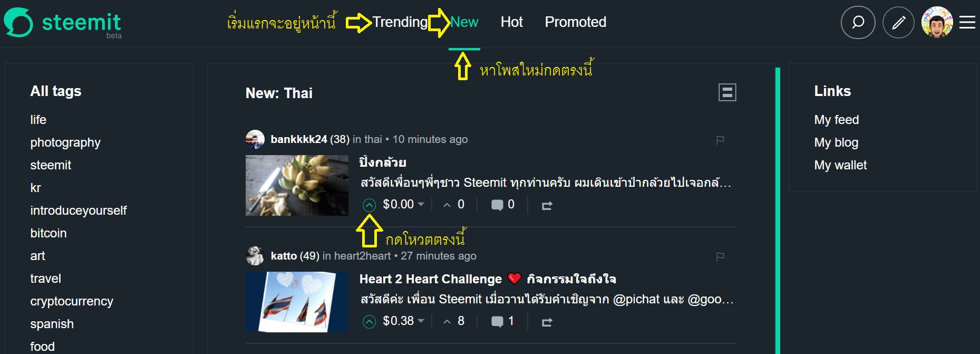The image size is (980, 354).
Task: Open My wallet link
Action: pyautogui.click(x=840, y=165)
